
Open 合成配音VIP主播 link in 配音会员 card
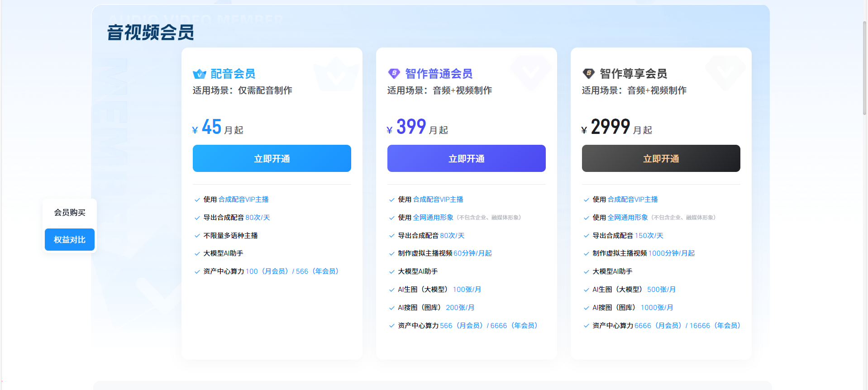click(x=243, y=200)
